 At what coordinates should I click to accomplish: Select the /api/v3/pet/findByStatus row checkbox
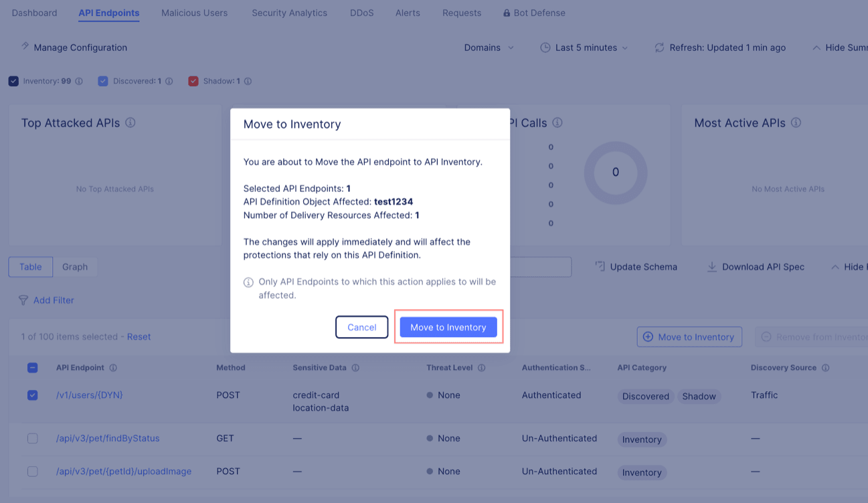coord(32,439)
